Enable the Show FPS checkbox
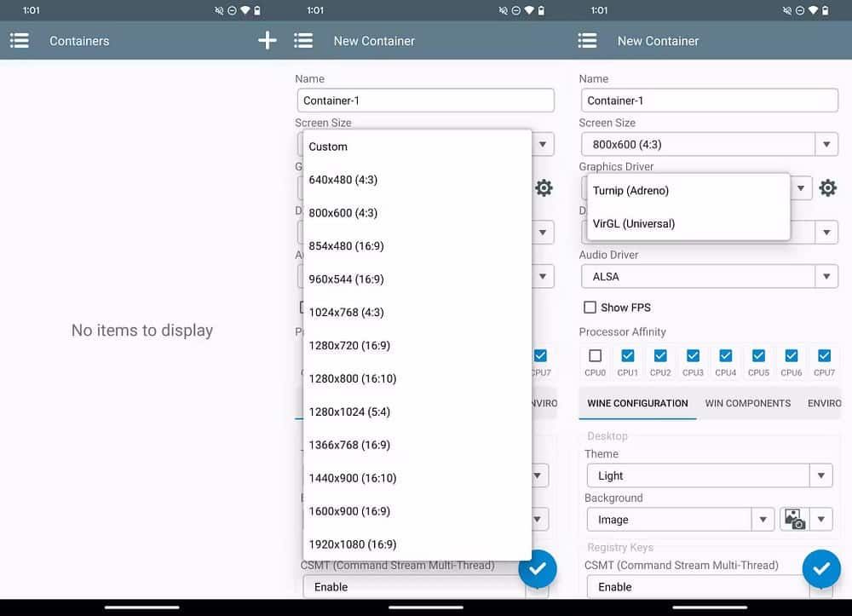852x616 pixels. 590,307
